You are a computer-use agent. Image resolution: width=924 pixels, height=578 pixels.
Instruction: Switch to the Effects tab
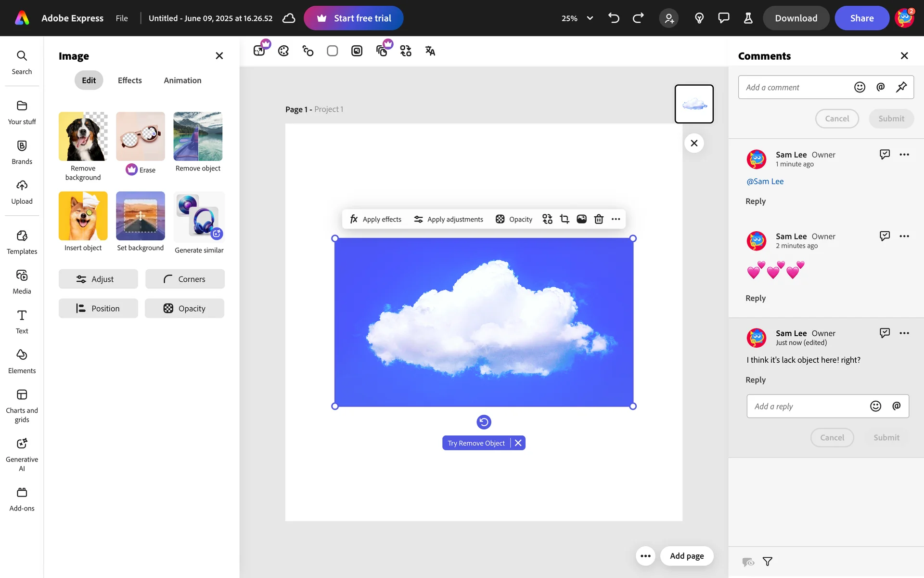pyautogui.click(x=129, y=80)
